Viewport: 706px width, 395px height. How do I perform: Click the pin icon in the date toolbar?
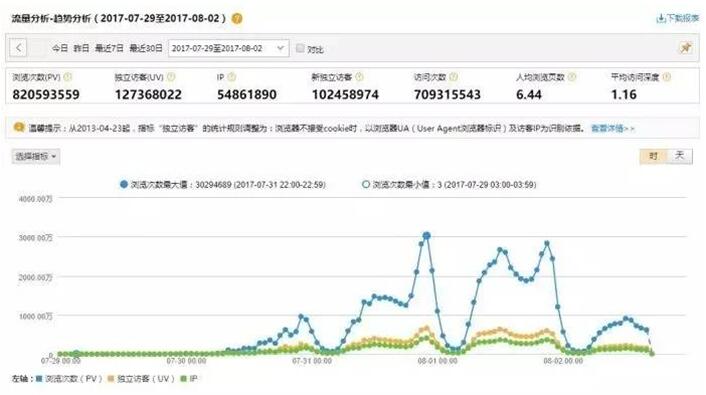coord(685,48)
